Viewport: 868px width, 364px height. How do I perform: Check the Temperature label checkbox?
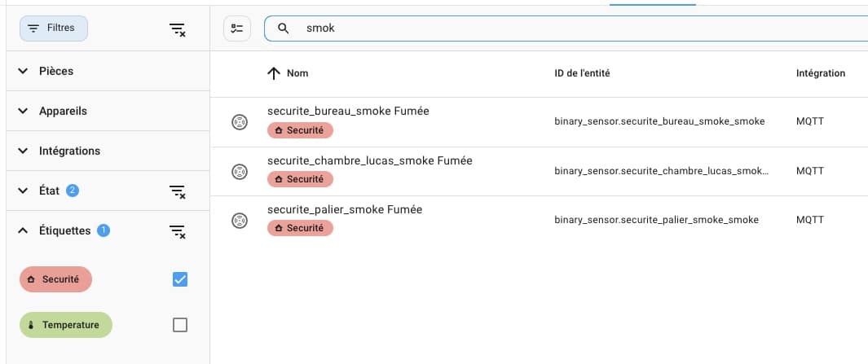click(x=180, y=325)
